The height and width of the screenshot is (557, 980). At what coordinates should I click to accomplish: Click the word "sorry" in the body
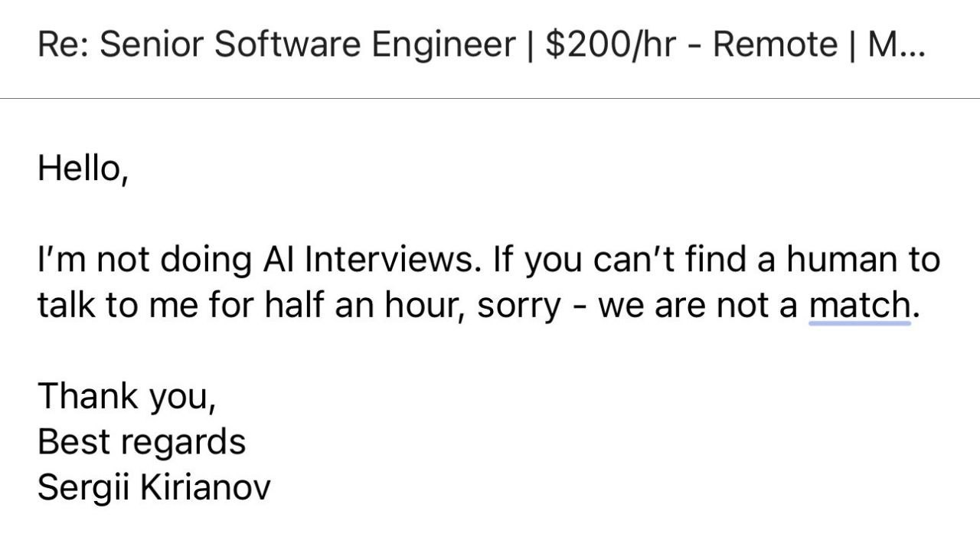click(519, 306)
